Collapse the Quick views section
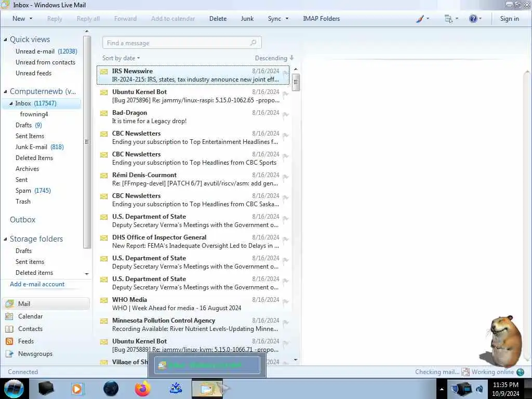The height and width of the screenshot is (399, 532). pos(5,39)
